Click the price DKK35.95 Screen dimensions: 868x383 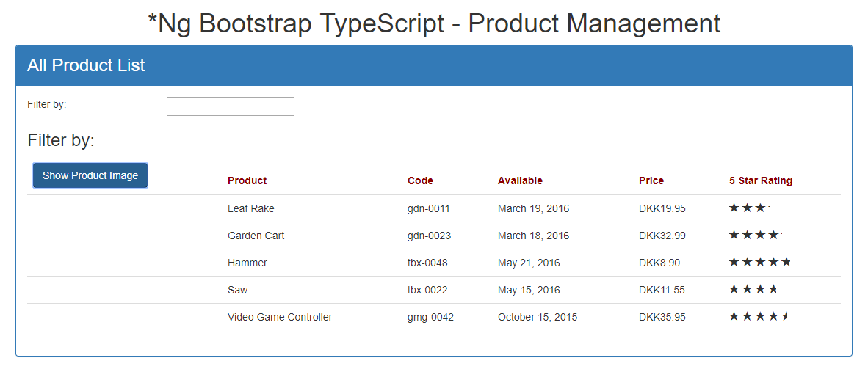[662, 317]
